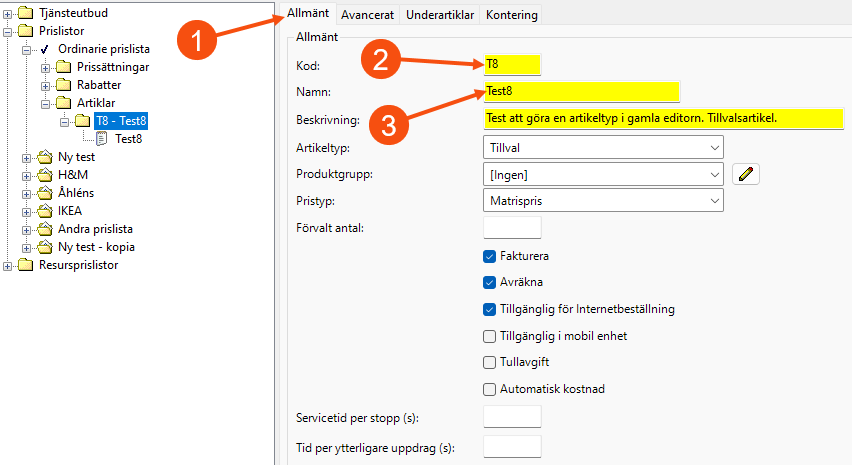Expand the Prissättningar tree node
The width and height of the screenshot is (852, 465).
tap(45, 67)
